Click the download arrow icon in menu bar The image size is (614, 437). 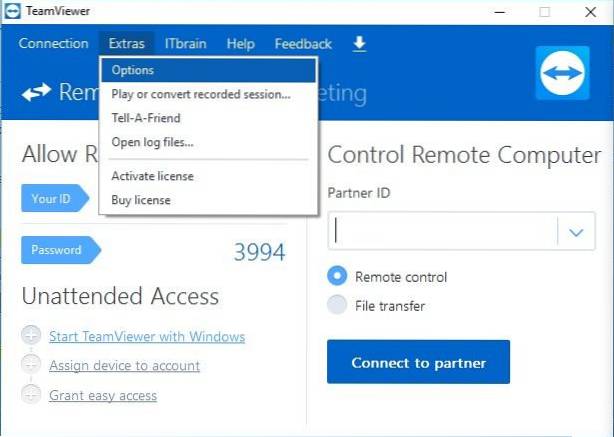point(360,43)
